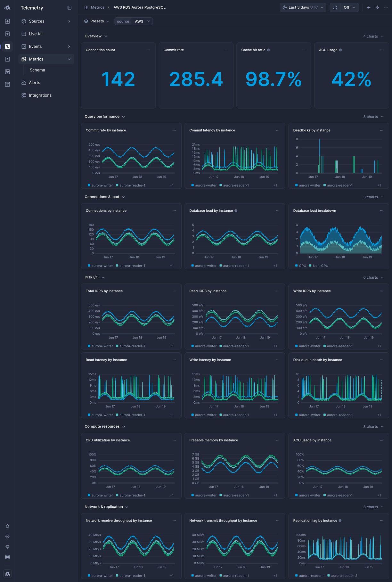The height and width of the screenshot is (582, 392).
Task: Collapse the Network & replication section
Action: (107, 507)
